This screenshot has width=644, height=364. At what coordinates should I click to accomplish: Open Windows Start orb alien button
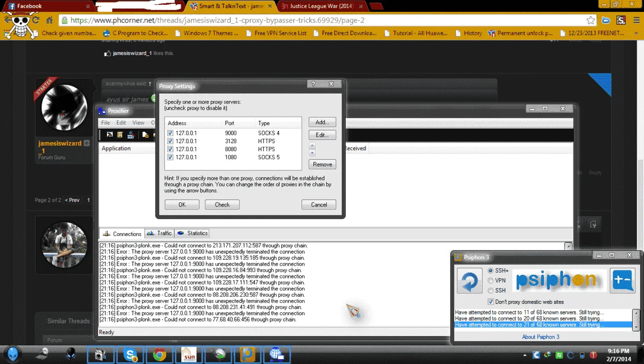pyautogui.click(x=13, y=354)
